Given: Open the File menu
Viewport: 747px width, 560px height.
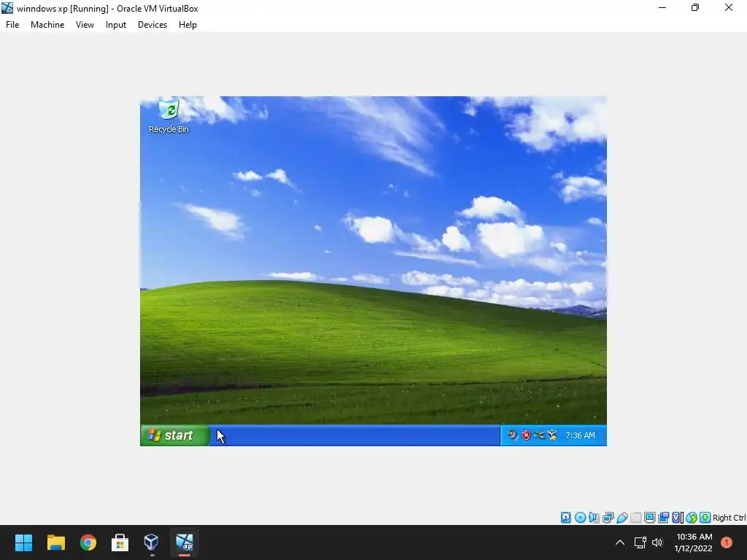Looking at the screenshot, I should (12, 25).
